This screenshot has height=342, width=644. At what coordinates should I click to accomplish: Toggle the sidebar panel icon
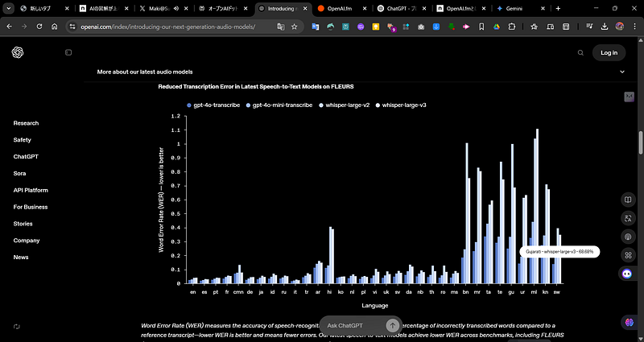click(x=68, y=52)
